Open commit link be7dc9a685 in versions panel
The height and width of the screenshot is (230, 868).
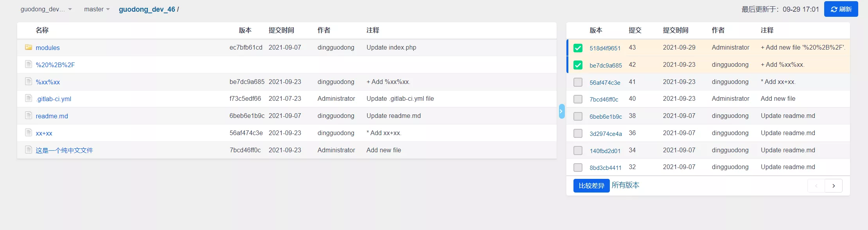pyautogui.click(x=606, y=66)
